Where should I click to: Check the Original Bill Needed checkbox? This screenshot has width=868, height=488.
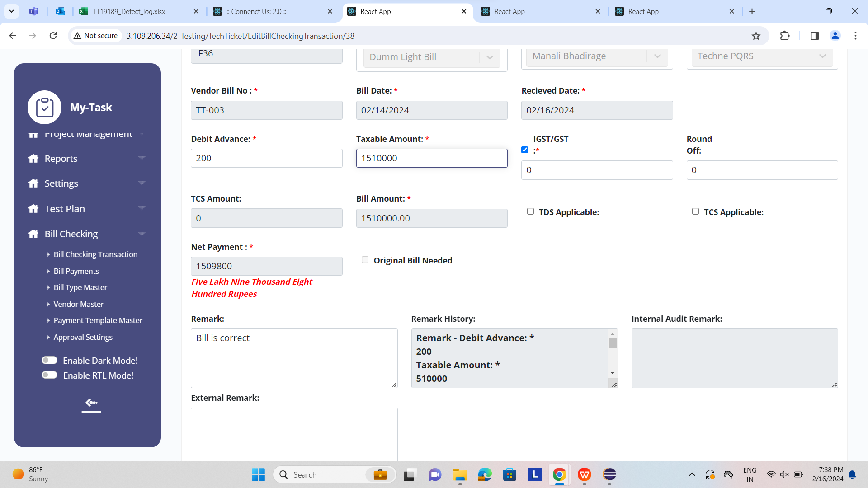pos(365,260)
